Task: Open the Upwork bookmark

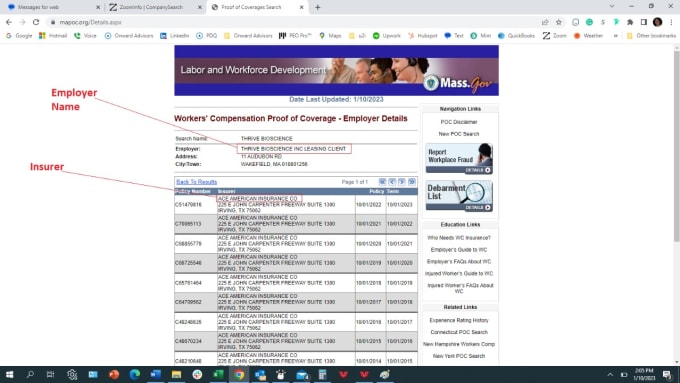Action: coord(387,36)
